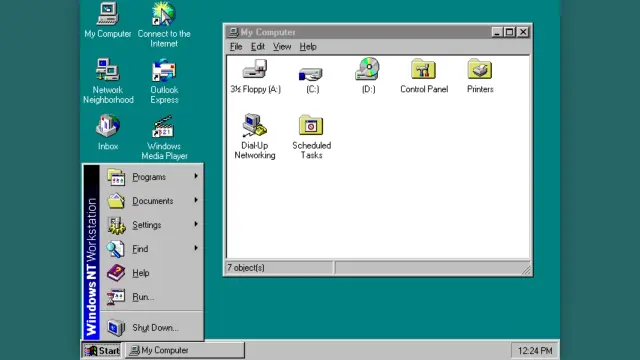Expand the Documents submenu arrow
Image resolution: width=640 pixels, height=360 pixels.
[196, 200]
